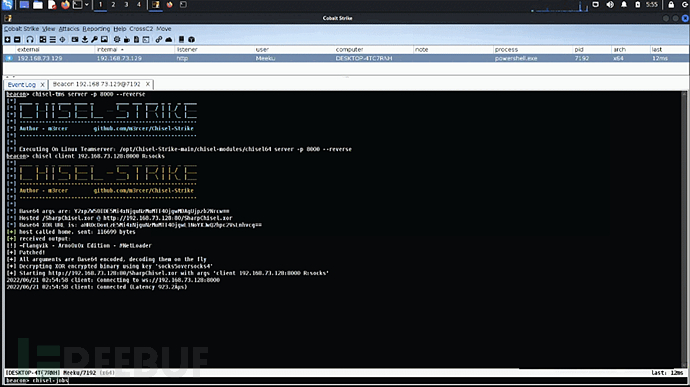Sort sessions by internal column header

tap(135, 49)
